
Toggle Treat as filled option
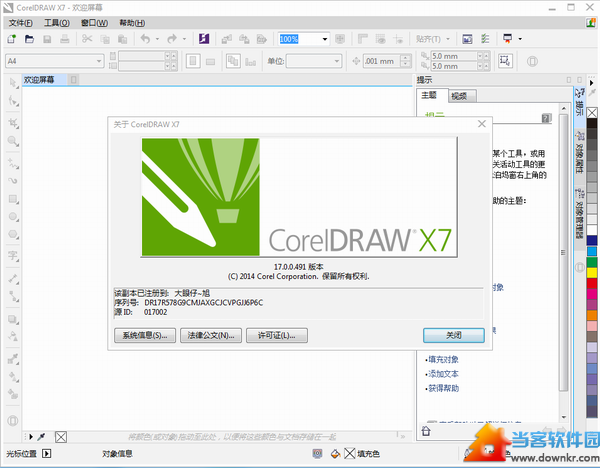pyautogui.click(x=505, y=61)
